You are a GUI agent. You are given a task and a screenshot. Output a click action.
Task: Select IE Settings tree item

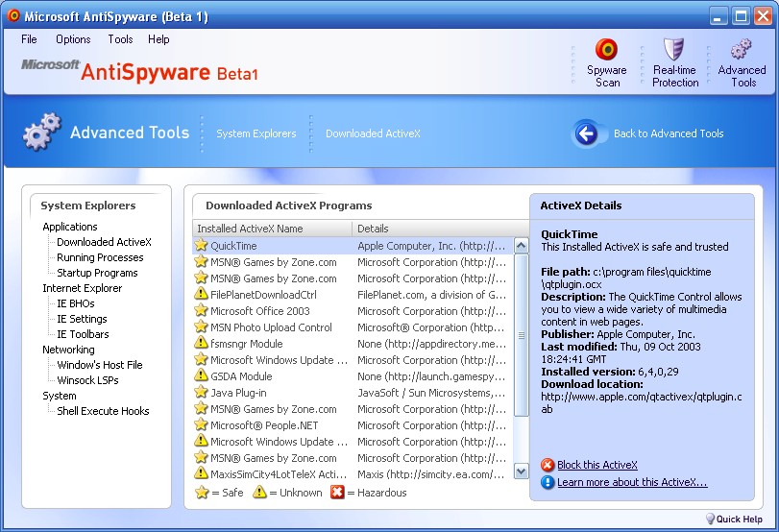tap(82, 319)
